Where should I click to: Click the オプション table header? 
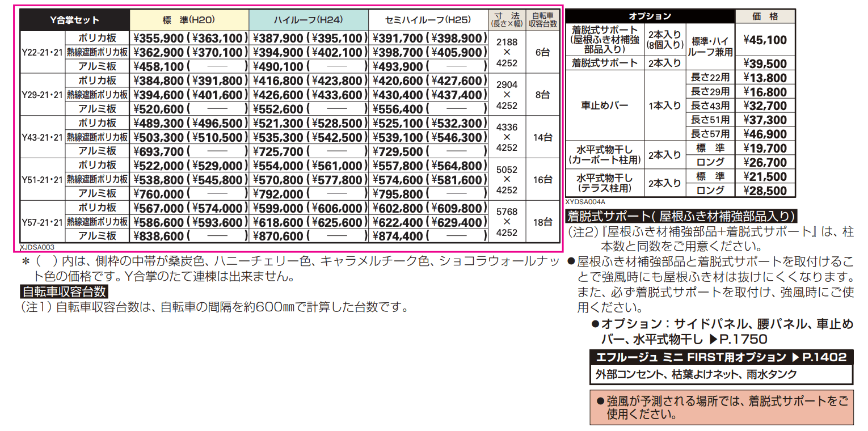pyautogui.click(x=650, y=16)
